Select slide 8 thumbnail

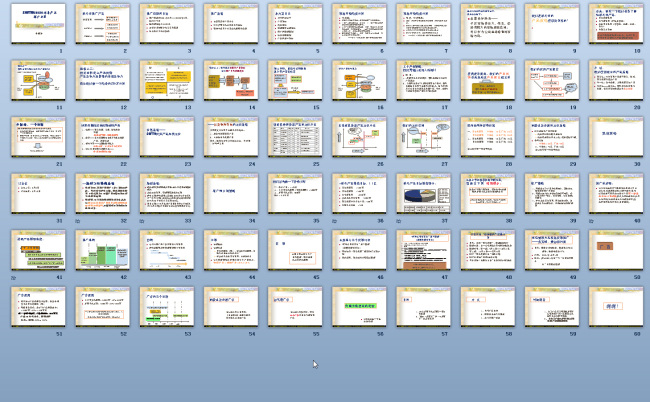point(488,23)
